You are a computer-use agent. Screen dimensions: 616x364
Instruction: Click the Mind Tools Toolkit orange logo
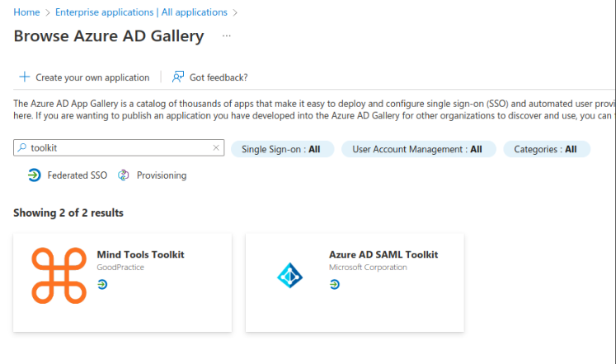[59, 275]
